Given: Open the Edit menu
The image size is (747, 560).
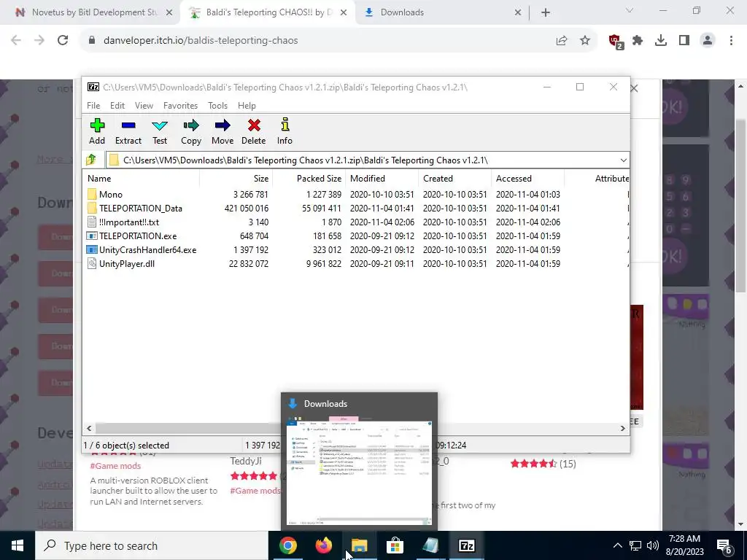Looking at the screenshot, I should pos(117,106).
